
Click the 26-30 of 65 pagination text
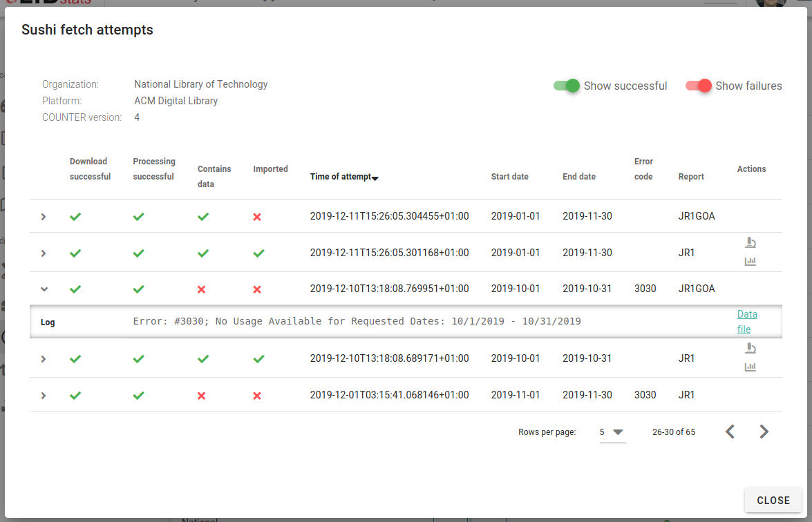(674, 432)
